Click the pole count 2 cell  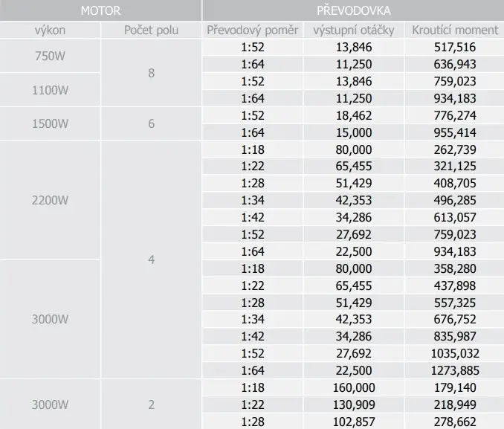click(x=151, y=404)
